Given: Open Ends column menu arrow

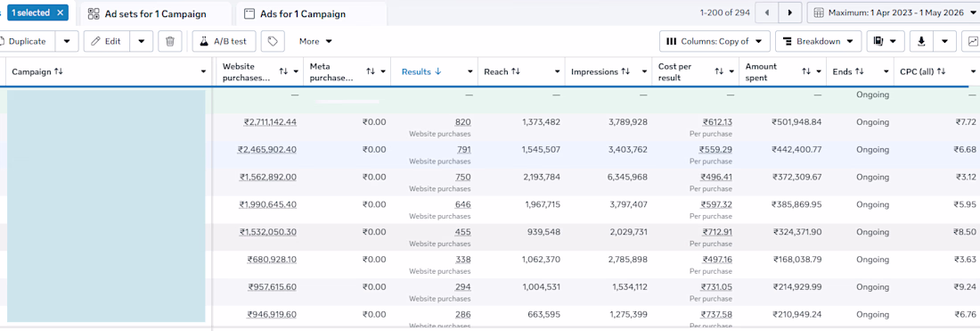Looking at the screenshot, I should click(x=886, y=72).
